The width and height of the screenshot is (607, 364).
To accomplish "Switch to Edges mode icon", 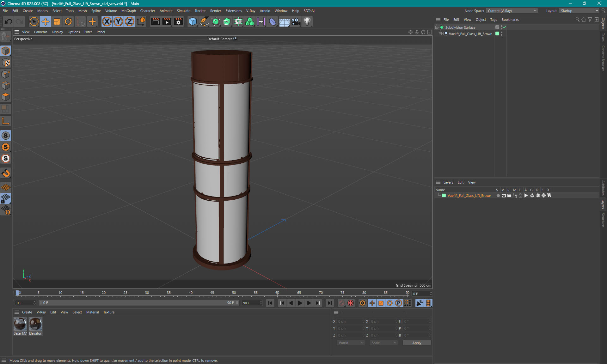I will (x=6, y=86).
